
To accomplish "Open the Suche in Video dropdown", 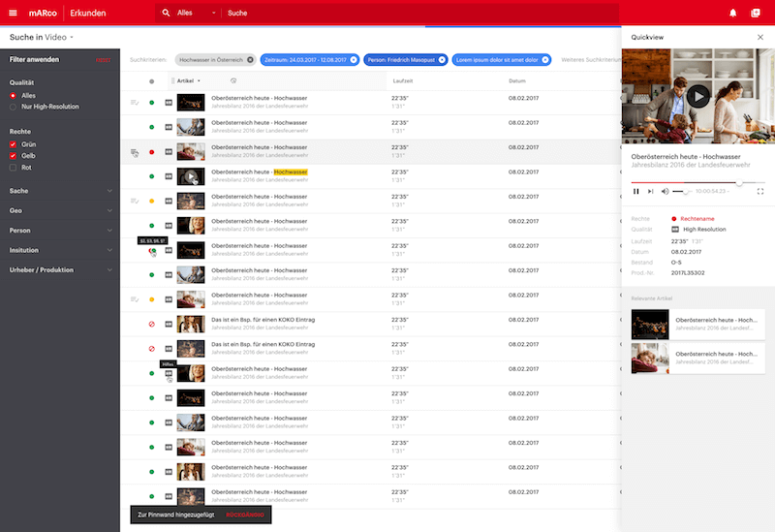I will coord(42,37).
